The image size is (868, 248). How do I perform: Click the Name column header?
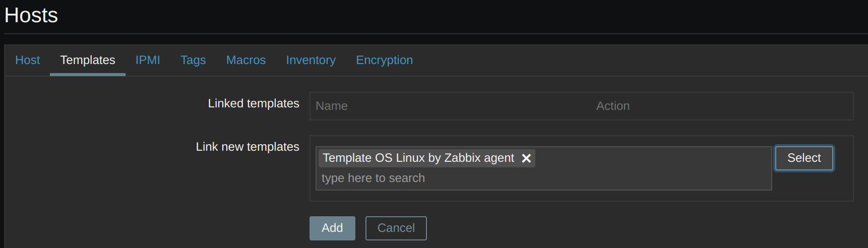332,106
